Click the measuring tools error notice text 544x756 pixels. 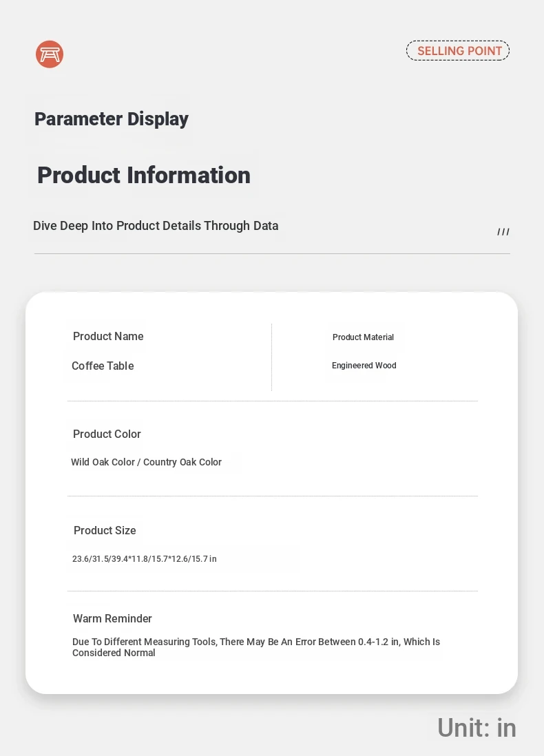[x=255, y=647]
